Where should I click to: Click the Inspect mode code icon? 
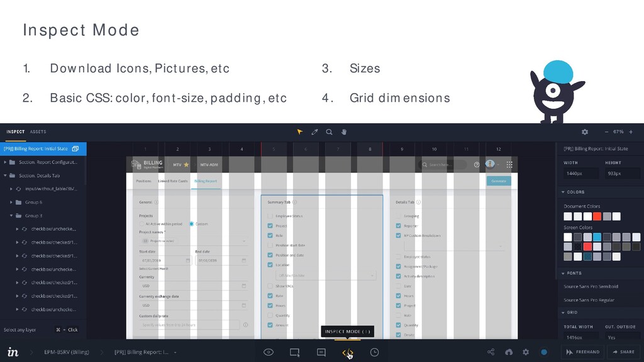(347, 353)
